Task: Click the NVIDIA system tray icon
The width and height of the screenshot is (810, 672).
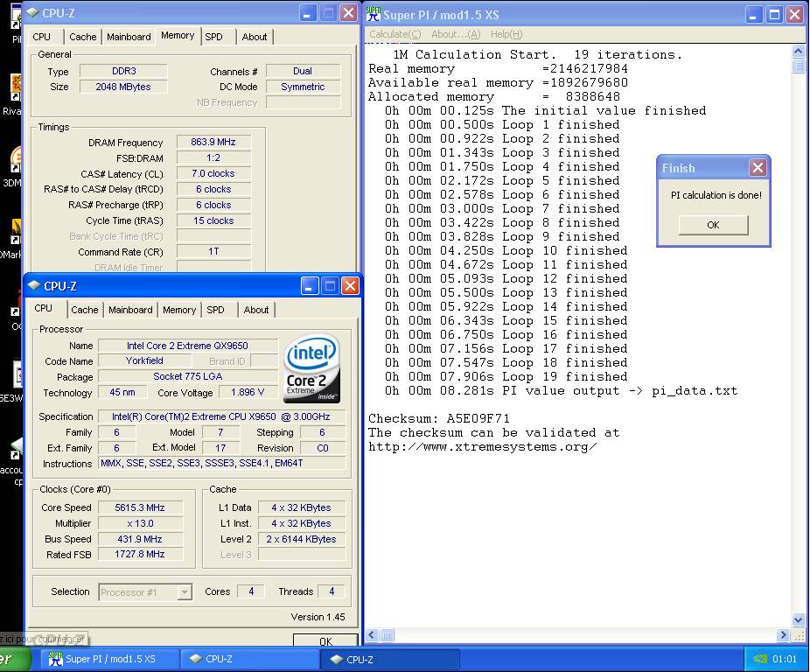Action: pyautogui.click(x=760, y=659)
